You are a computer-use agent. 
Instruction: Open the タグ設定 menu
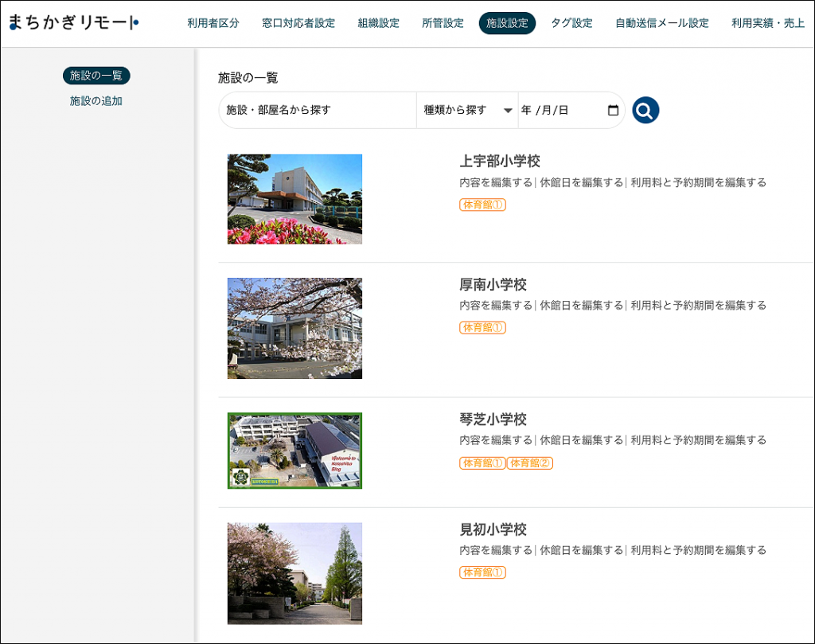(571, 23)
